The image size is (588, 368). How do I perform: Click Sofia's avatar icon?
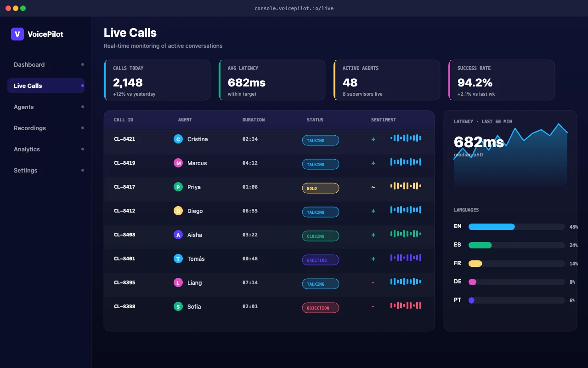tap(178, 306)
